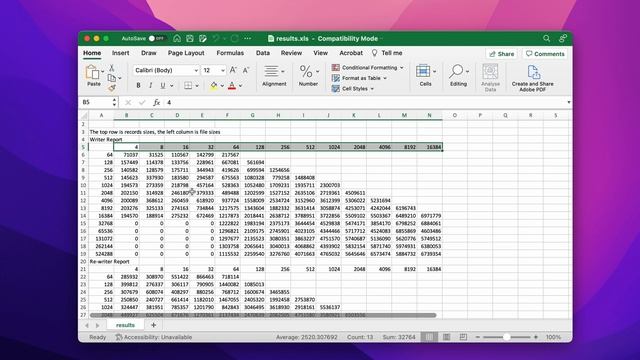Viewport: 640px width, 360px height.
Task: Open the Page Layout tab
Action: coord(186,53)
